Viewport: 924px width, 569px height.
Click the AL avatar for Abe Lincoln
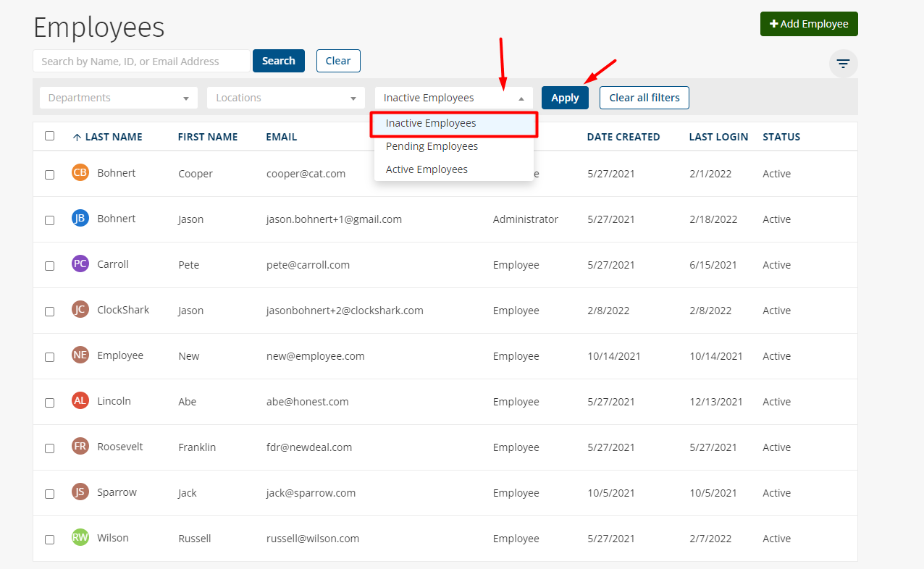80,401
